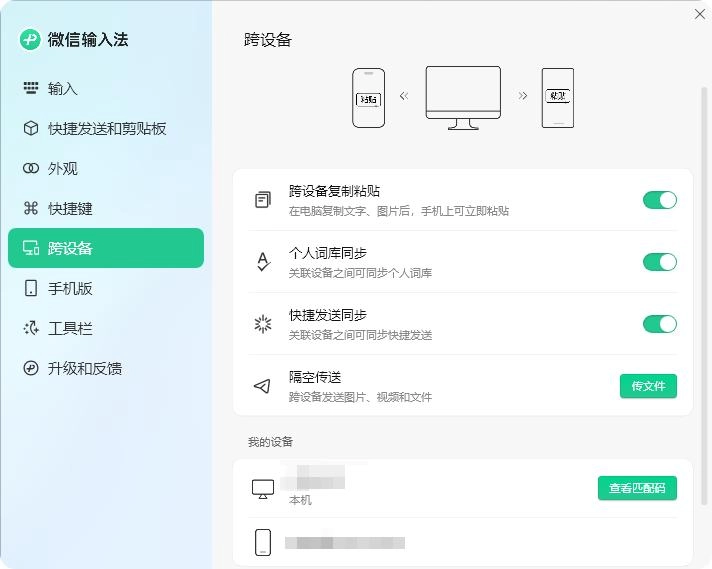Open 工具栏 settings
Image resolution: width=712 pixels, height=569 pixels.
(106, 328)
